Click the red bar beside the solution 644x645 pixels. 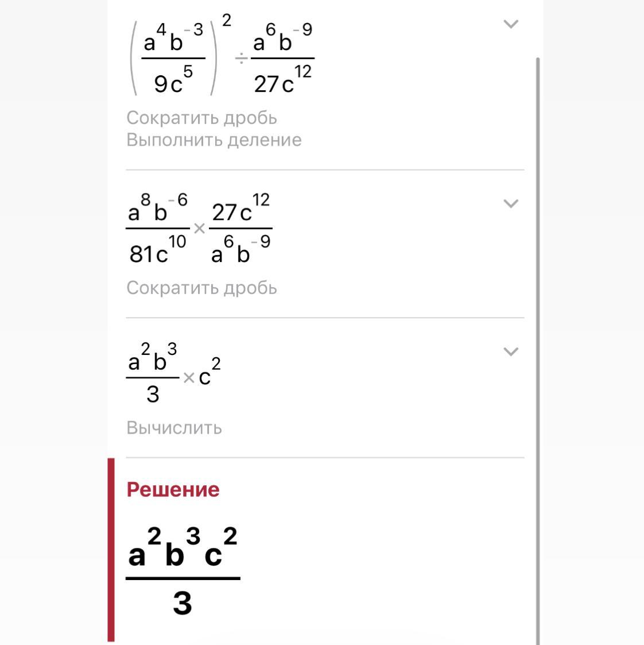pyautogui.click(x=111, y=549)
